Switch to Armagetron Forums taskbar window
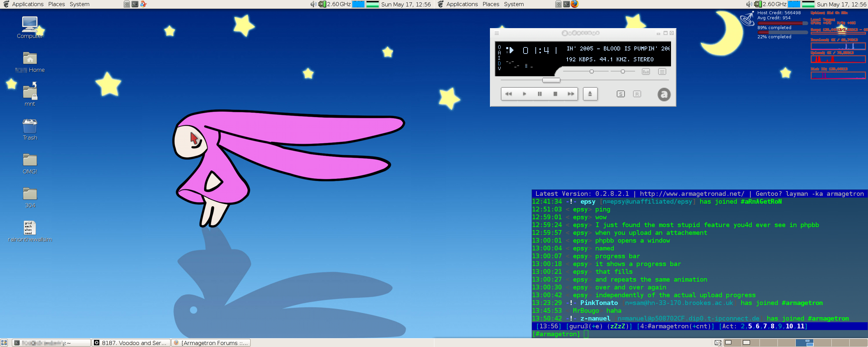 (211, 343)
